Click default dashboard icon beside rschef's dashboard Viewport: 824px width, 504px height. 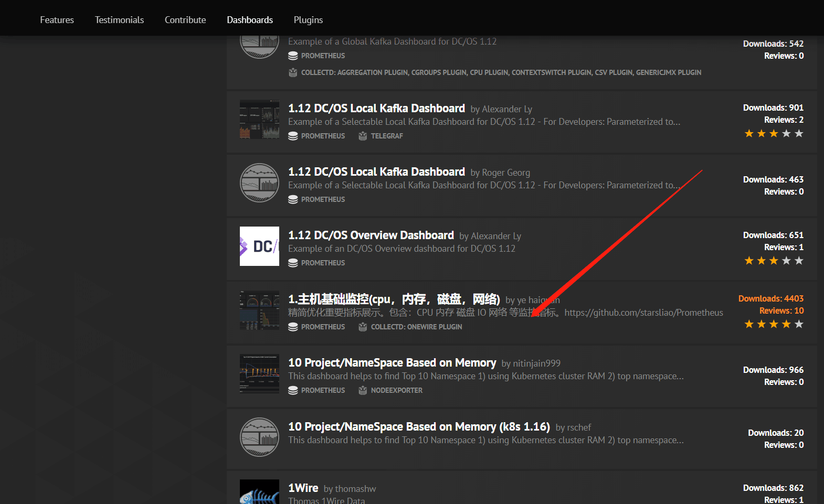coord(259,437)
